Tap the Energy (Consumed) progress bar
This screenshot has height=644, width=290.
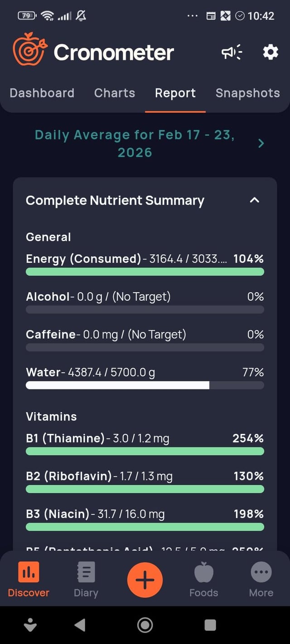(145, 272)
